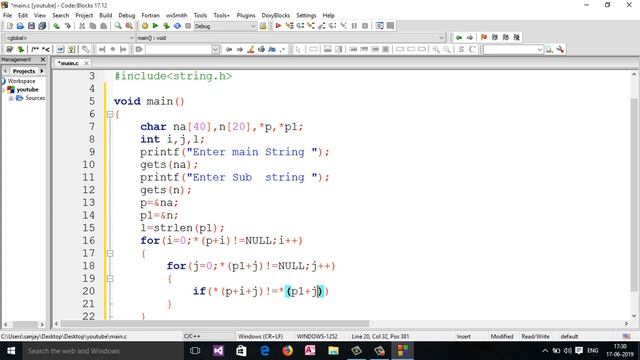Image resolution: width=640 pixels, height=360 pixels.
Task: Select the youtube project in tree
Action: [x=27, y=90]
